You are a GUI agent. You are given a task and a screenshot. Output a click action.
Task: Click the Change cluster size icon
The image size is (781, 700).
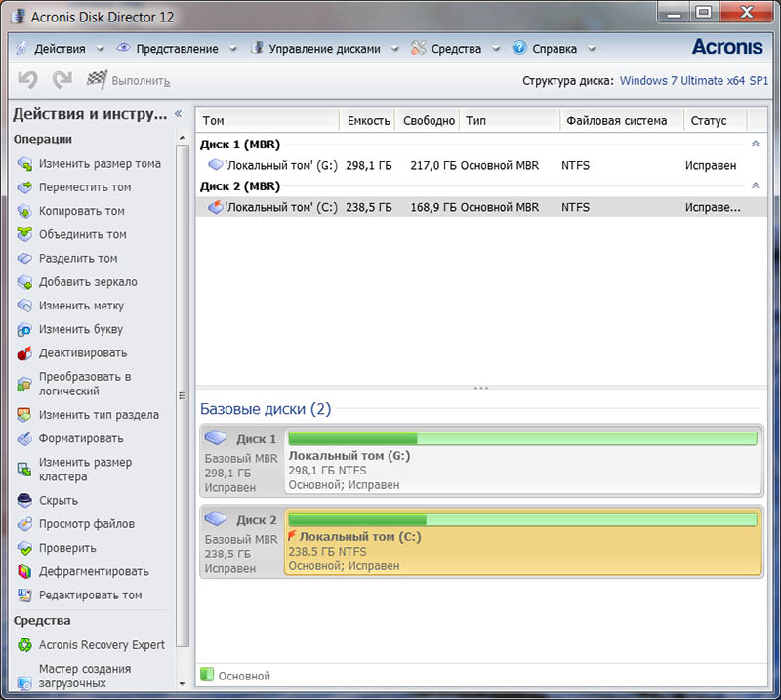tap(24, 469)
